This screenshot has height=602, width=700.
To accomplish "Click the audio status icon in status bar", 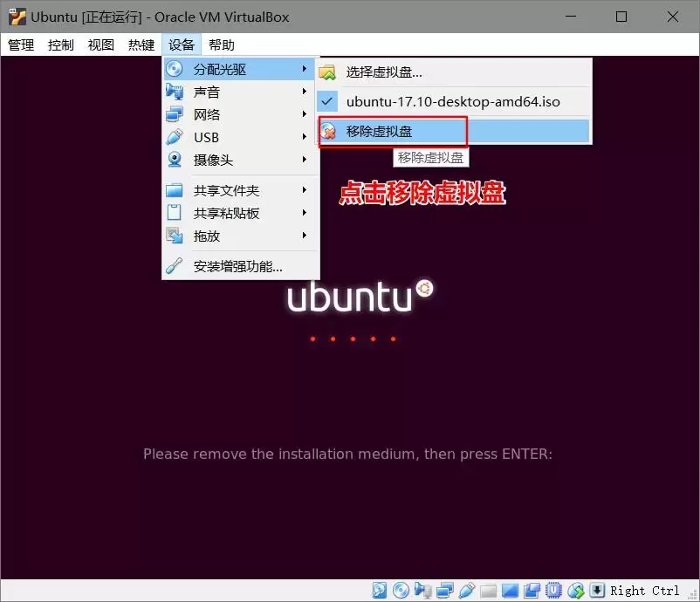I will tap(424, 589).
